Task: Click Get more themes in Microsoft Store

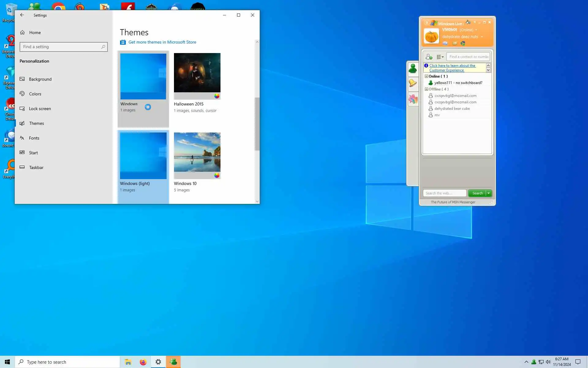Action: tap(162, 42)
